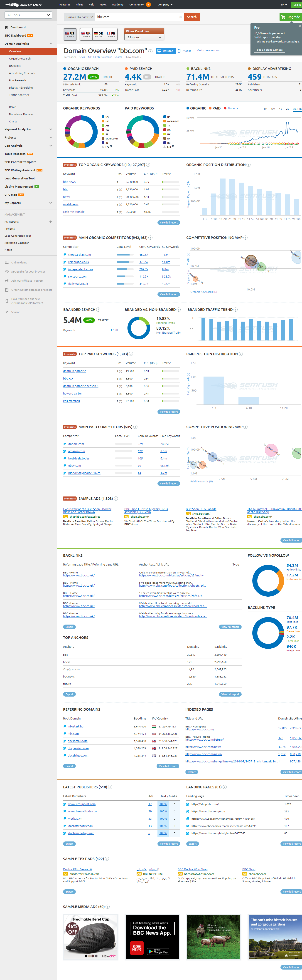
Task: Click the Community notification badge showing 4
Action: 148,5
